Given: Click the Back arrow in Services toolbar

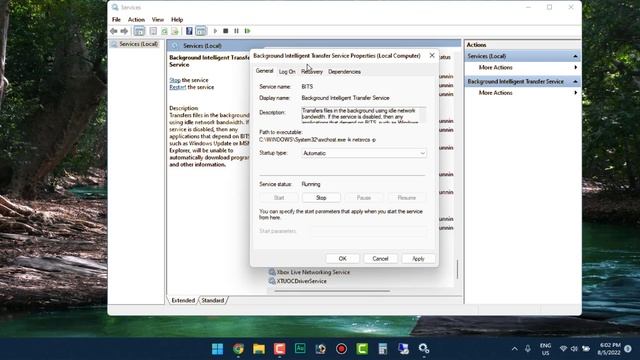Looking at the screenshot, I should pos(113,31).
